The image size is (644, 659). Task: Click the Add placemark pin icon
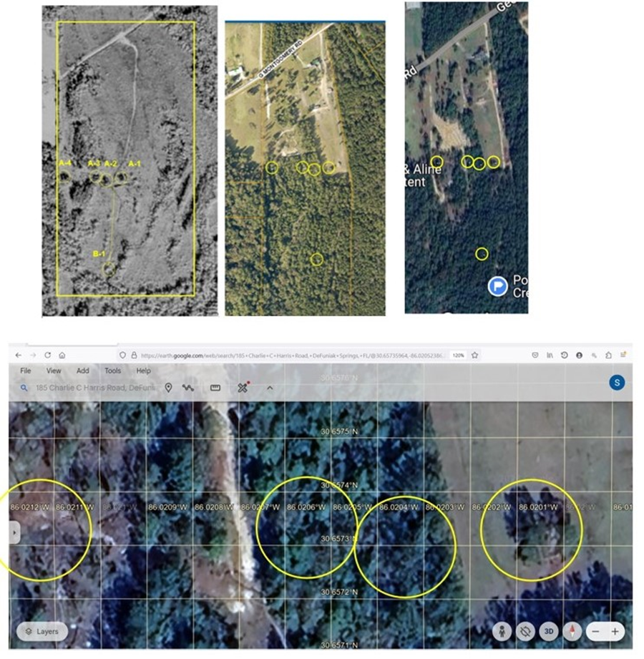coord(168,388)
